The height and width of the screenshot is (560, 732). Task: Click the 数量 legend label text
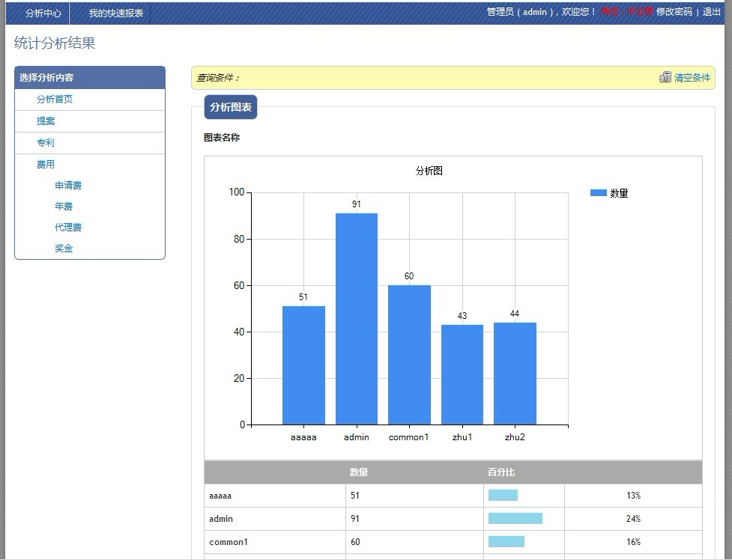(x=619, y=193)
